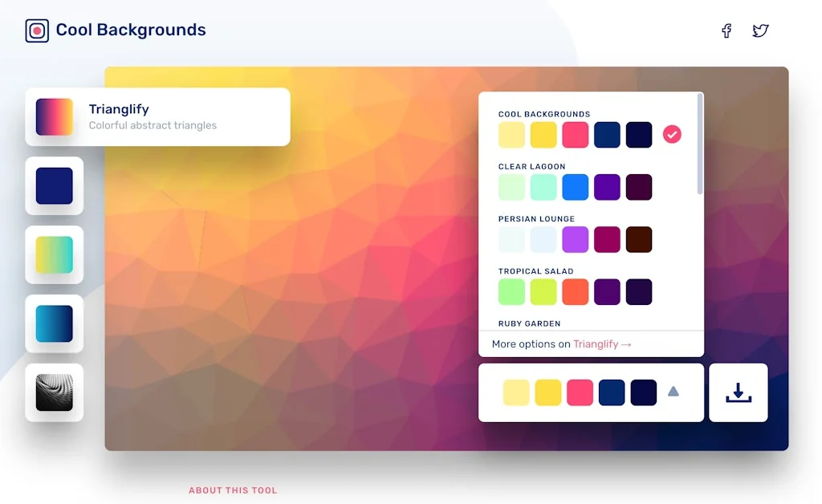Select the Trianglify style icon
822x504 pixels.
pyautogui.click(x=54, y=117)
